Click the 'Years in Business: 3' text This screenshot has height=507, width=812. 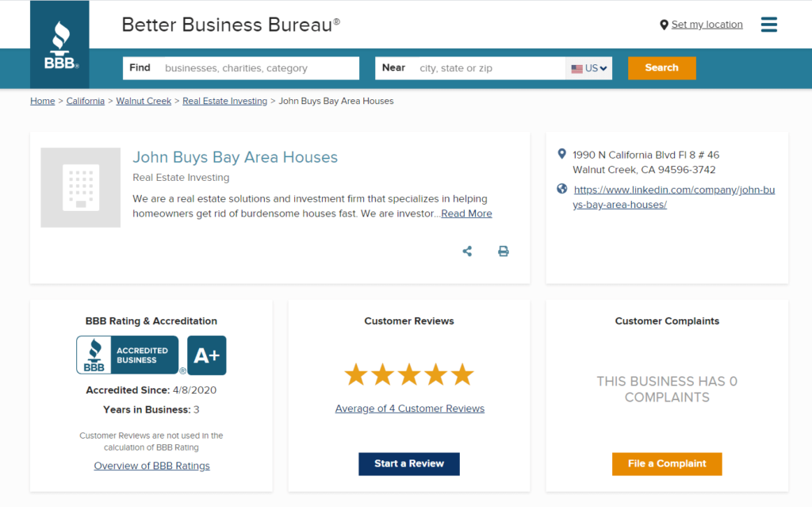pos(151,410)
